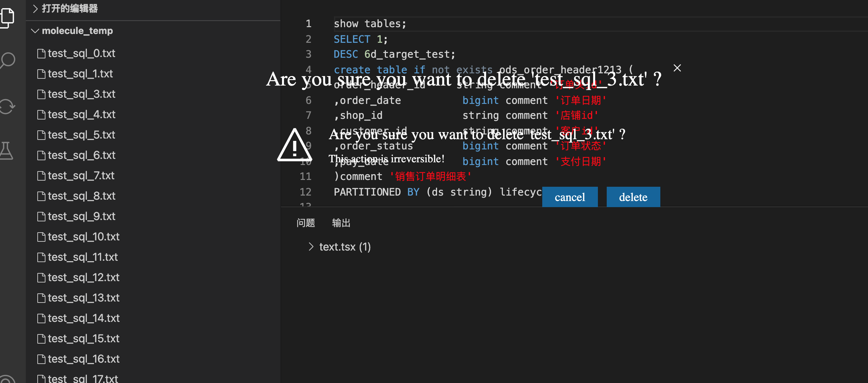Viewport: 868px width, 383px height.
Task: Open test_sql_7.txt from file list
Action: pos(81,176)
